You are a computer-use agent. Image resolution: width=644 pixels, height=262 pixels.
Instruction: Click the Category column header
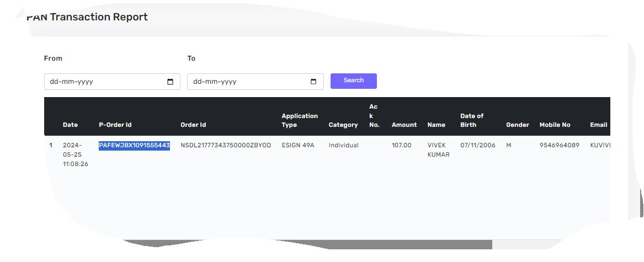click(x=343, y=125)
